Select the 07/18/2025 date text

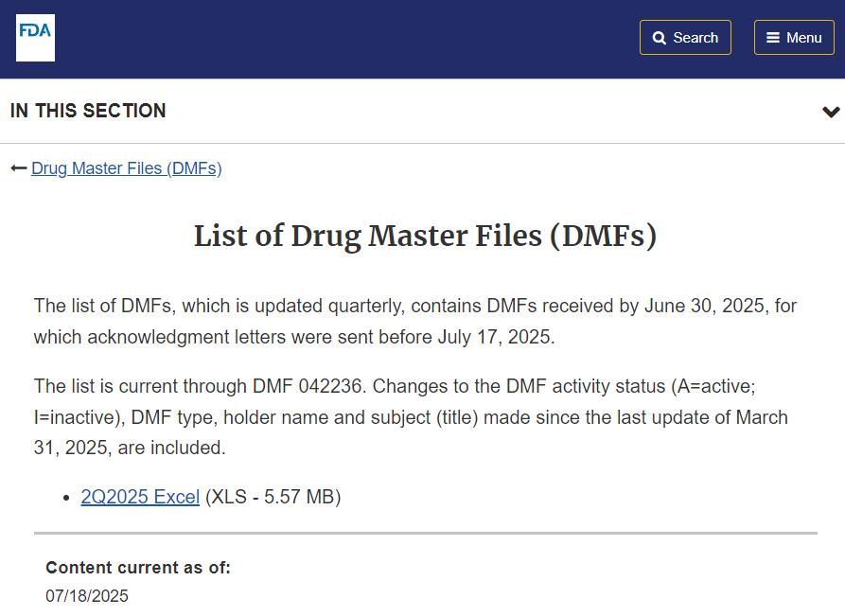click(x=87, y=596)
